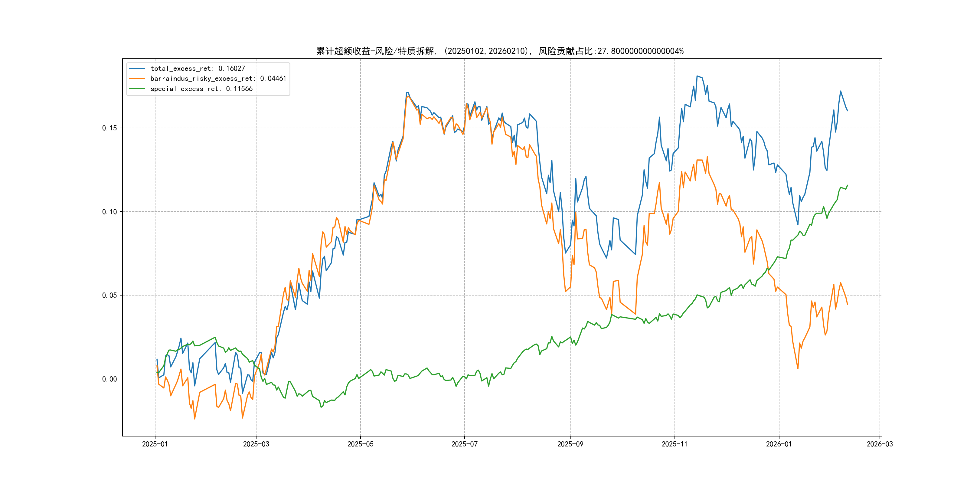This screenshot has width=980, height=490.
Task: Select the special_excess_ret: 0.11566 legend label
Action: 201,89
